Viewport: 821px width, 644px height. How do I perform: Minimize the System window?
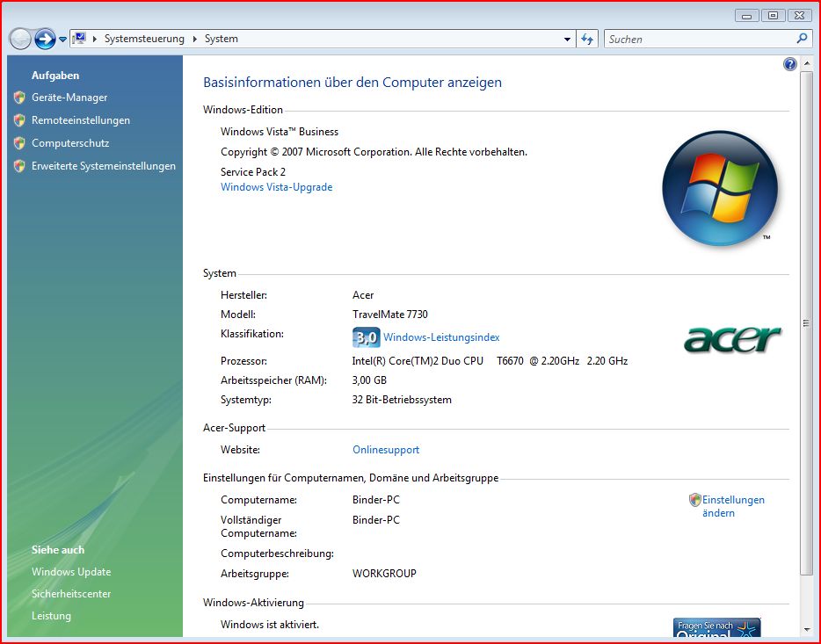tap(747, 16)
